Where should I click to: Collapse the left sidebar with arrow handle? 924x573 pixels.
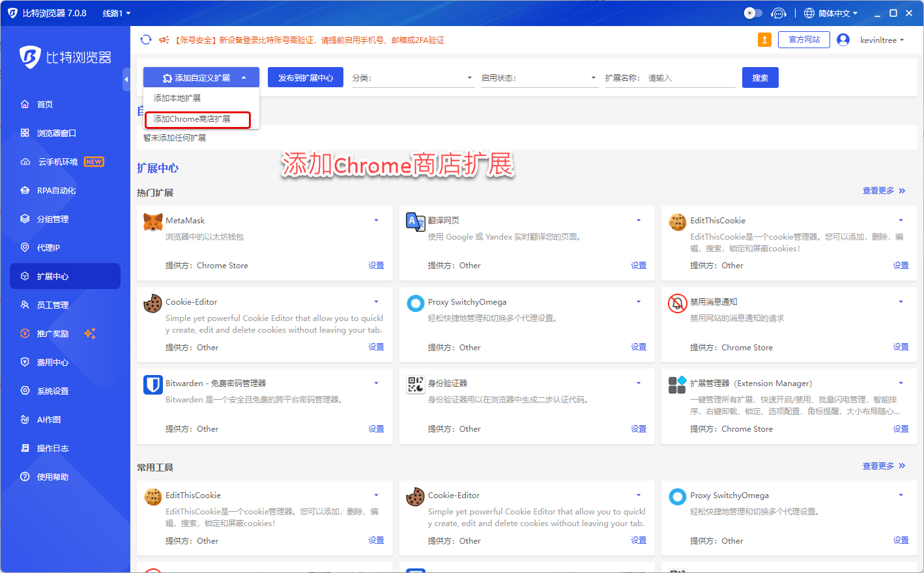pyautogui.click(x=126, y=79)
